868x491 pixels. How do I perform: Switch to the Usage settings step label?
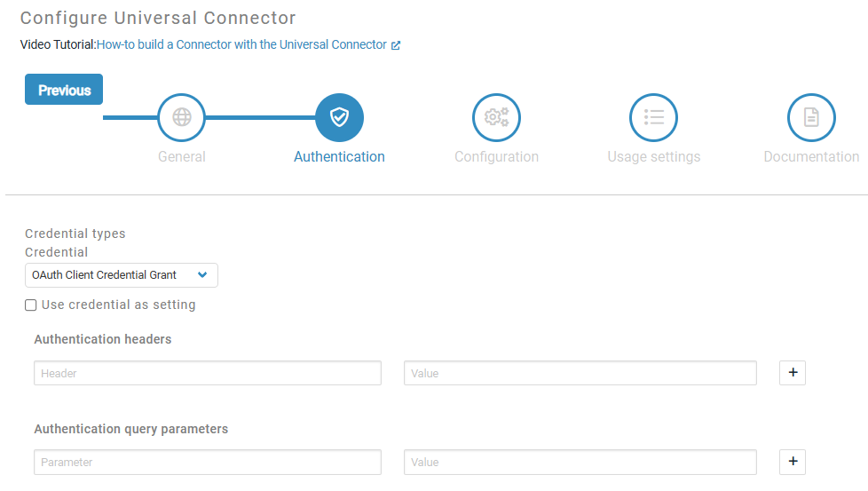tap(653, 157)
